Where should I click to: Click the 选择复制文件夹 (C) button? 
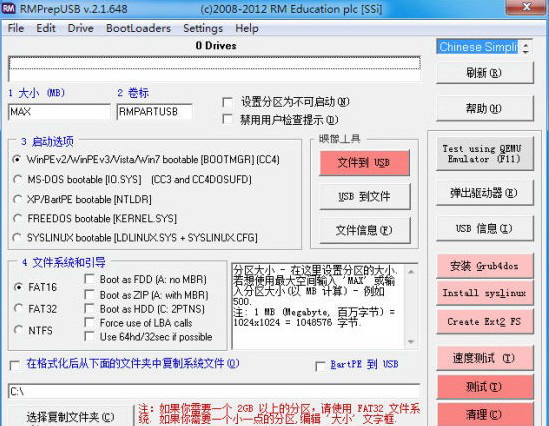(x=70, y=417)
